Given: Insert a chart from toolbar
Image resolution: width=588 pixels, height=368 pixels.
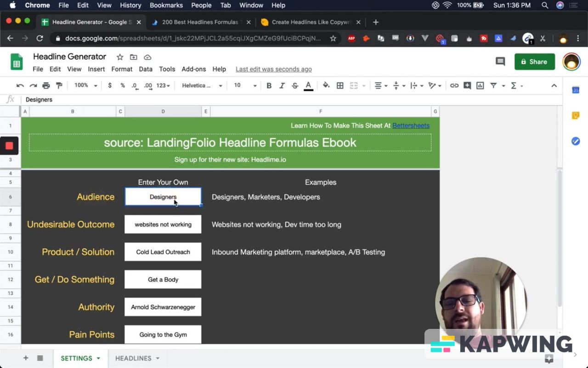Looking at the screenshot, I should pos(480,86).
